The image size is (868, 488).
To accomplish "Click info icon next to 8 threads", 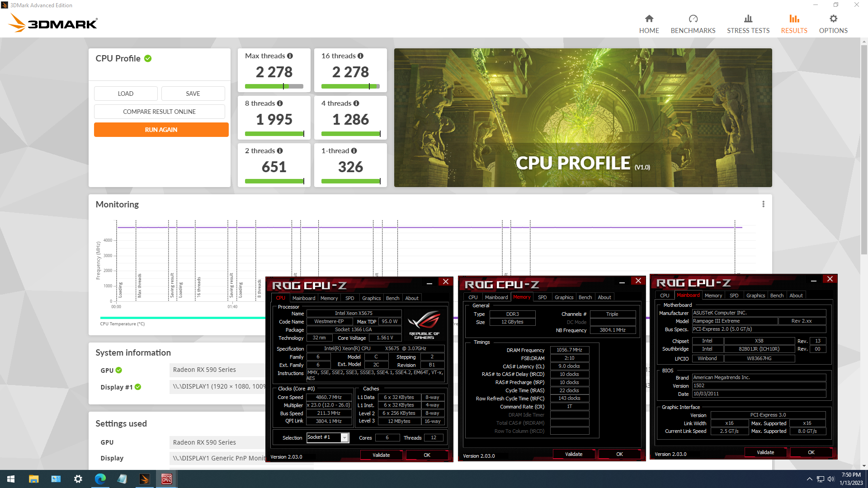I will click(x=280, y=103).
